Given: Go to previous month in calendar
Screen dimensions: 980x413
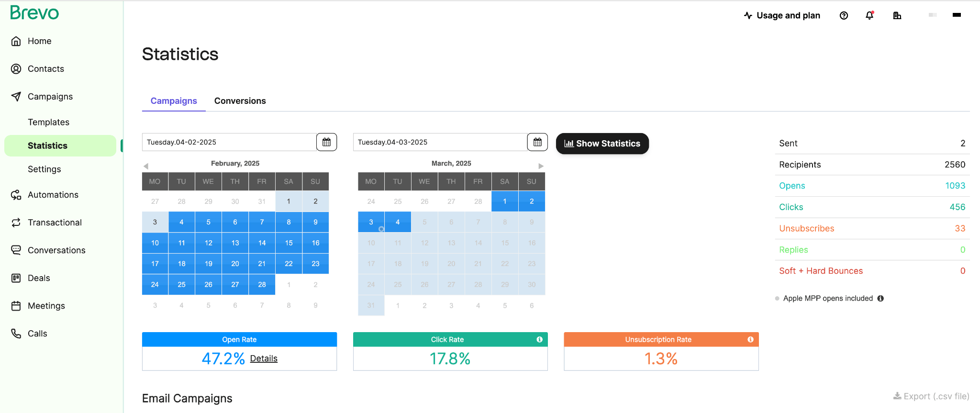Looking at the screenshot, I should [x=146, y=166].
